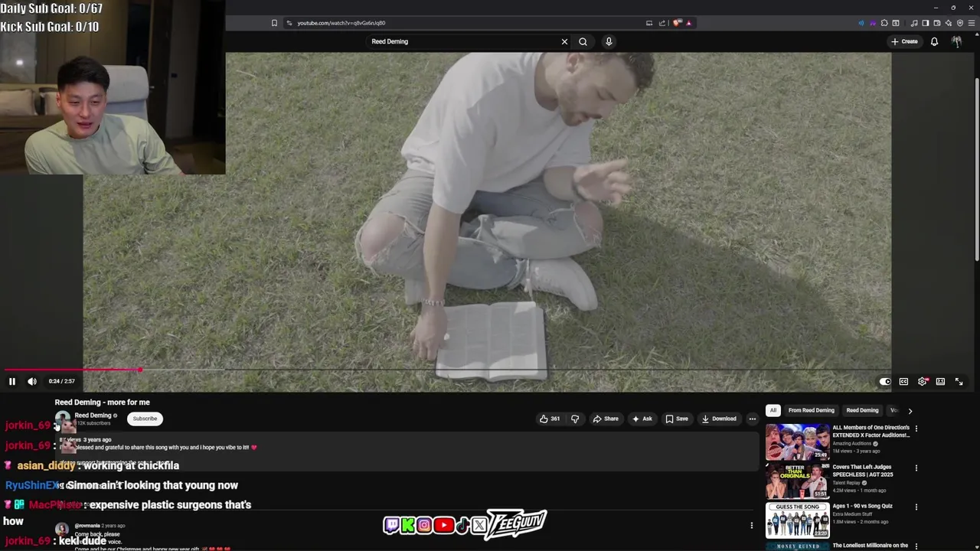980x551 pixels.
Task: Click the video title 'Reed Deming - more for me'
Action: (x=102, y=402)
